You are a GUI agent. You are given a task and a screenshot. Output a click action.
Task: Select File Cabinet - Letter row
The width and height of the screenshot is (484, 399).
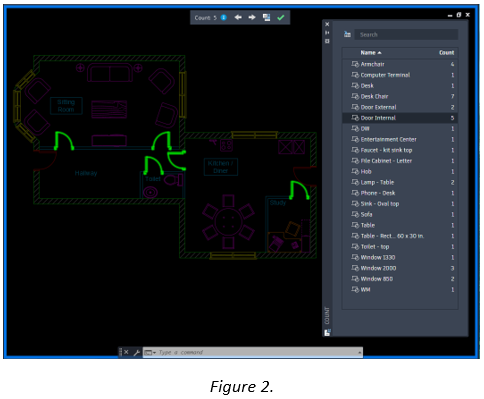pos(400,161)
